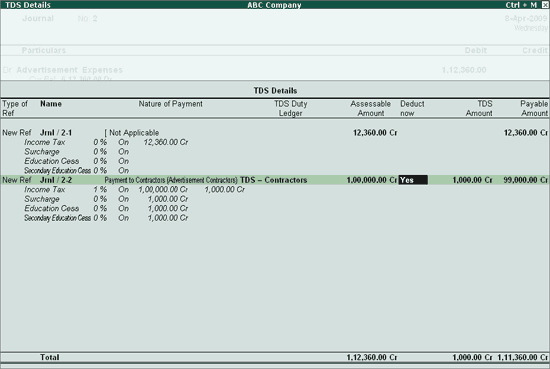Click New Ref type for Jrnl / 2-1
Screen dimensions: 550x369
tap(16, 133)
